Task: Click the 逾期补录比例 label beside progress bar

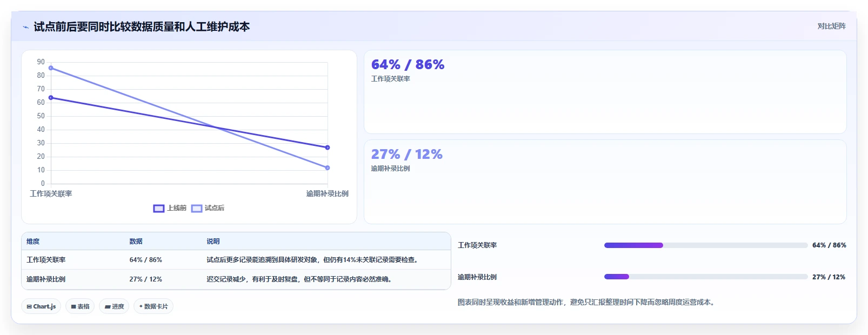Action: 477,277
